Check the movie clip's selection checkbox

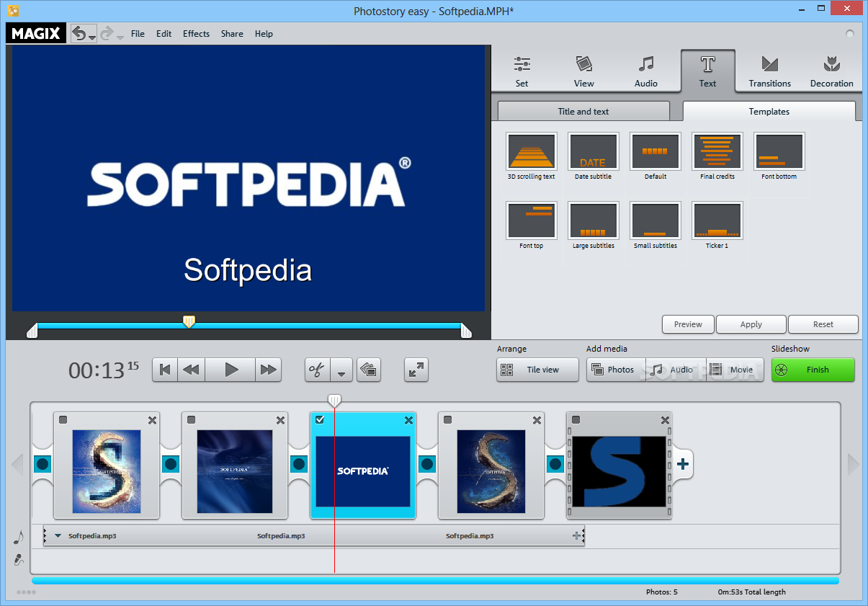tap(576, 420)
